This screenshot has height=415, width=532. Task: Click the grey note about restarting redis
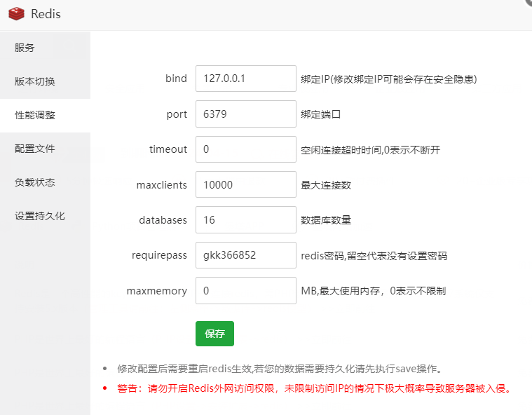280,369
